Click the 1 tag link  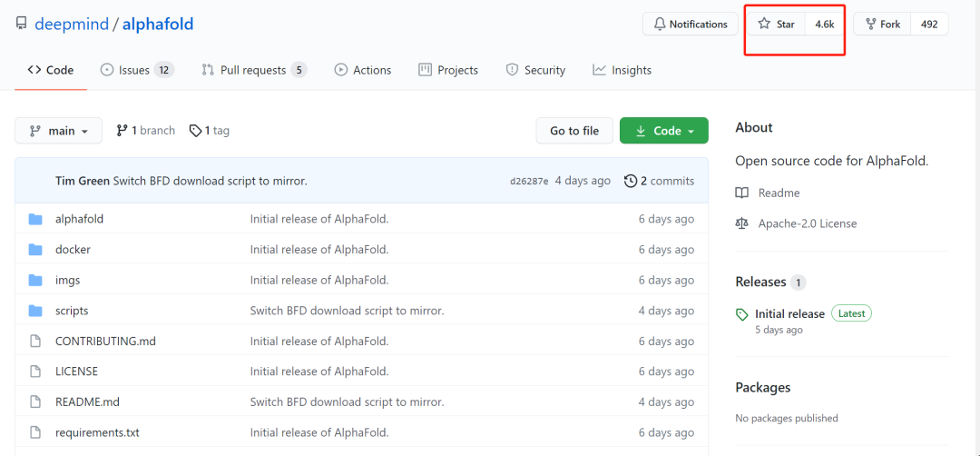[210, 131]
